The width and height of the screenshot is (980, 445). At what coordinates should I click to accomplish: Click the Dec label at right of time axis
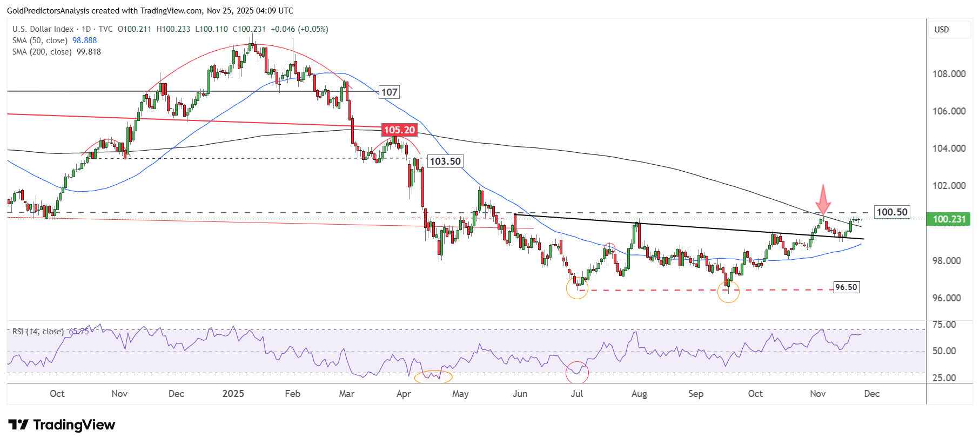(x=871, y=394)
